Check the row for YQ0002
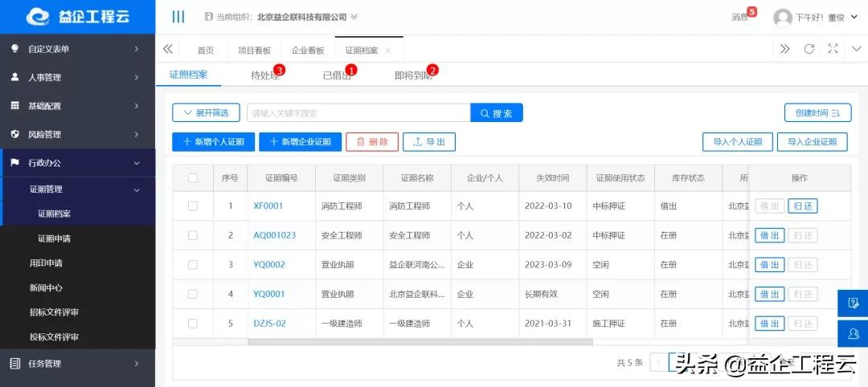The height and width of the screenshot is (387, 868). coord(193,265)
